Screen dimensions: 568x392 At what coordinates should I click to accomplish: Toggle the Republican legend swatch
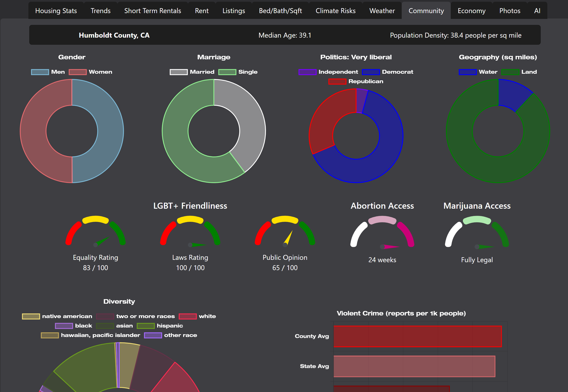[337, 81]
